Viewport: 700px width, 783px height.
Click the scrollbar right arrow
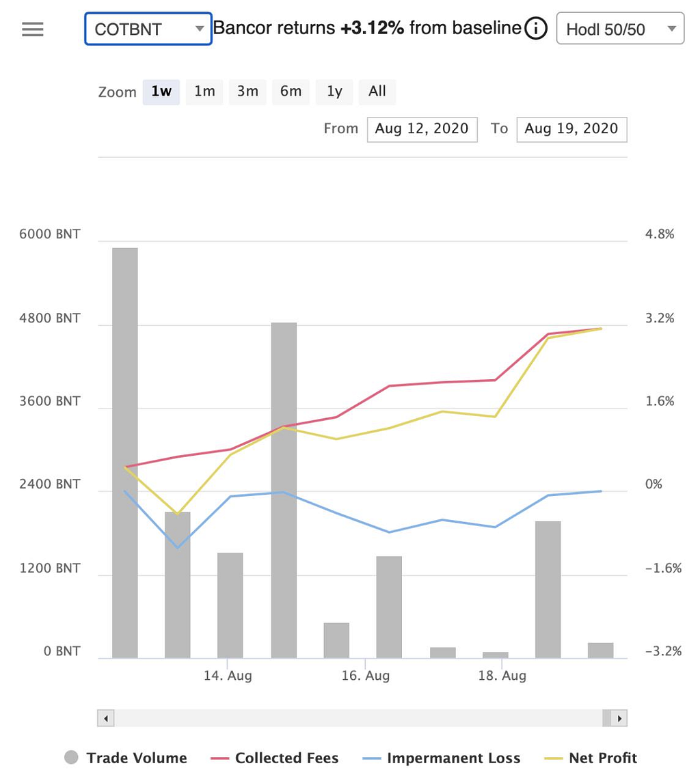click(x=619, y=718)
